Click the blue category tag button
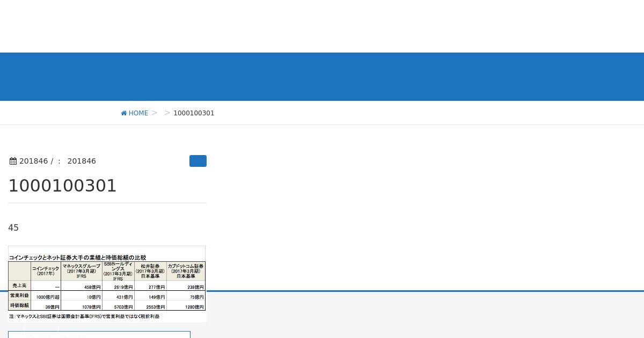The width and height of the screenshot is (644, 338). pos(198,161)
